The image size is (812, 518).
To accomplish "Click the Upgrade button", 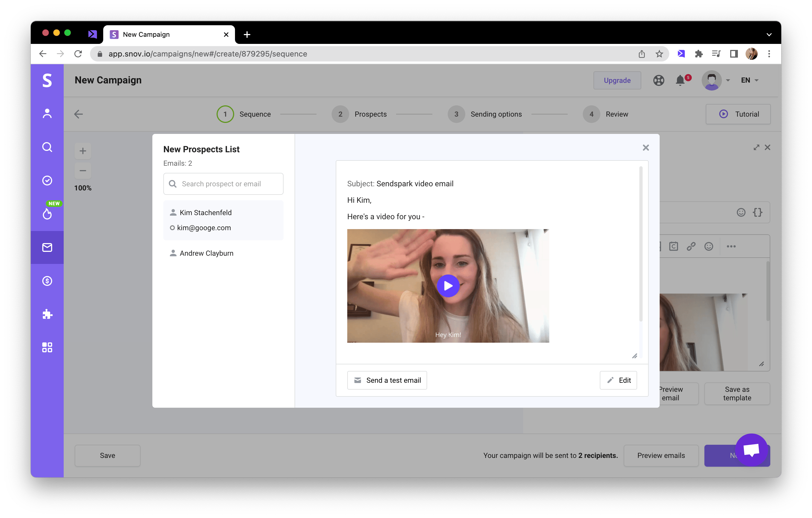I will pyautogui.click(x=617, y=80).
